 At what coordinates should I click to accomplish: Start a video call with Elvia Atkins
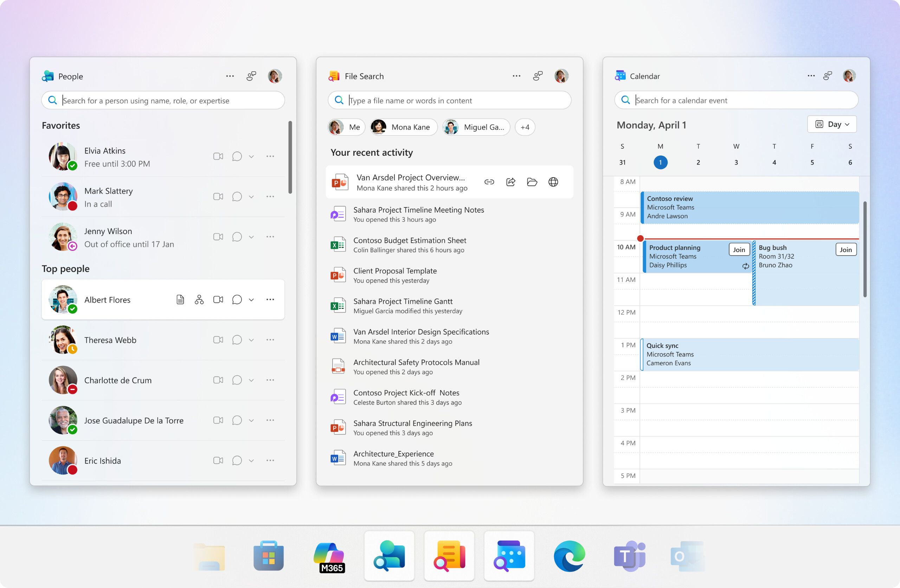click(x=218, y=156)
